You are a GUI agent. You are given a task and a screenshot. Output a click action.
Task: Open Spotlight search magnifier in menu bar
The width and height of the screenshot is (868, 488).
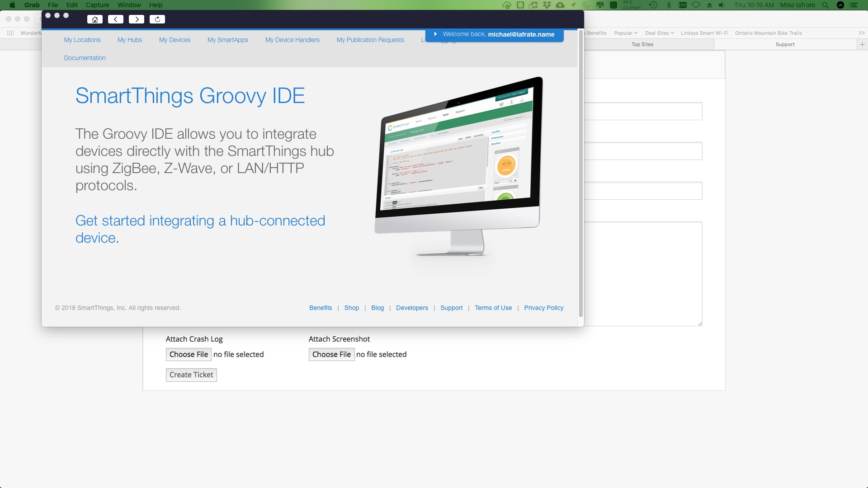[x=826, y=5]
